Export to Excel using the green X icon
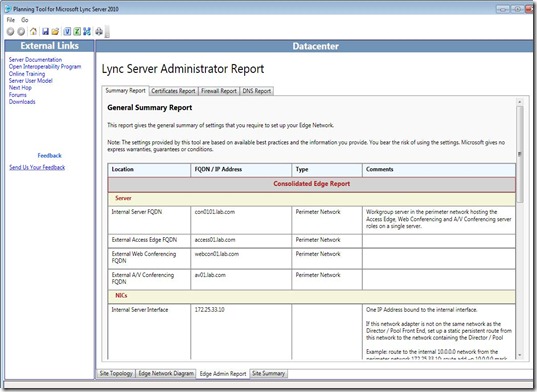The image size is (537, 392). (77, 31)
